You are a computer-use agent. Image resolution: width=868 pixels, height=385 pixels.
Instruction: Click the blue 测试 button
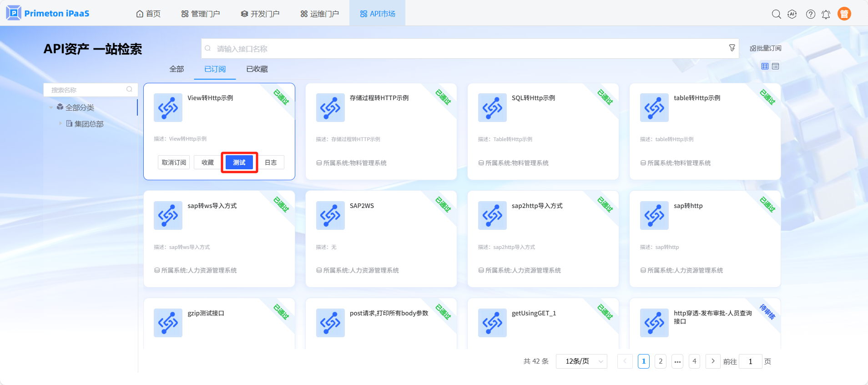239,162
